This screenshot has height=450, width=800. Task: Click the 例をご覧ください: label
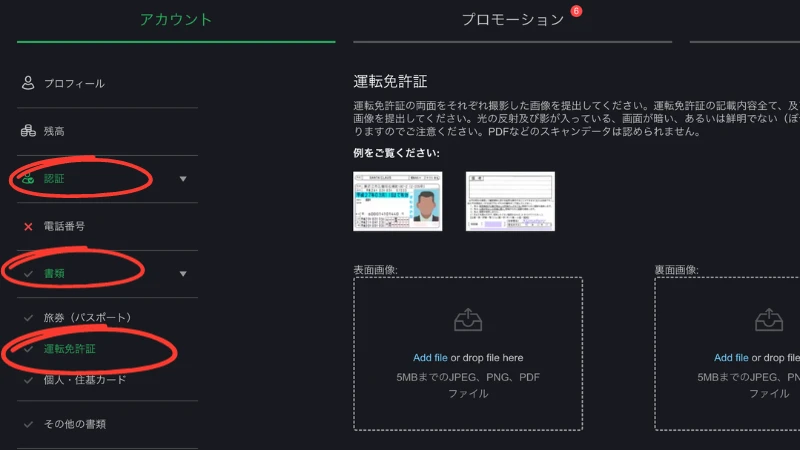click(x=396, y=153)
